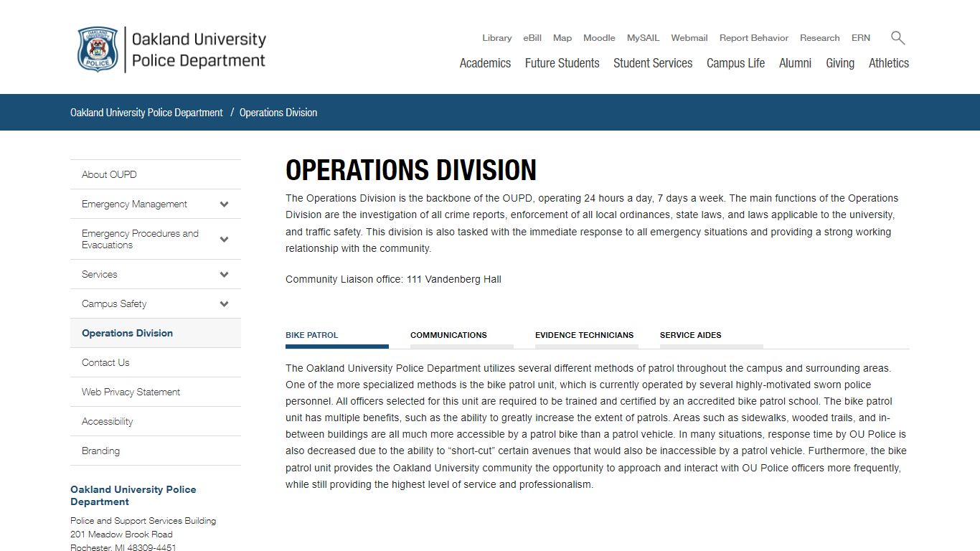Open the Future Students menu
980x551 pixels.
click(x=562, y=63)
